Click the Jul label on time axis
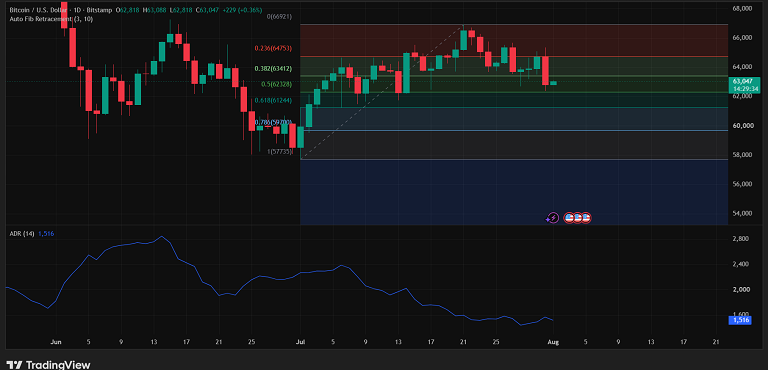Screen dimensions: 768x370 (300, 342)
